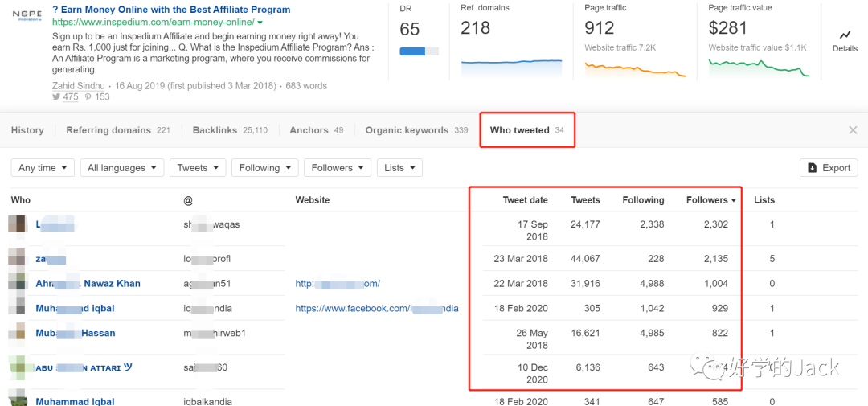Screen dimensions: 868x406
Task: Switch to the Anchors tab
Action: pyautogui.click(x=316, y=130)
